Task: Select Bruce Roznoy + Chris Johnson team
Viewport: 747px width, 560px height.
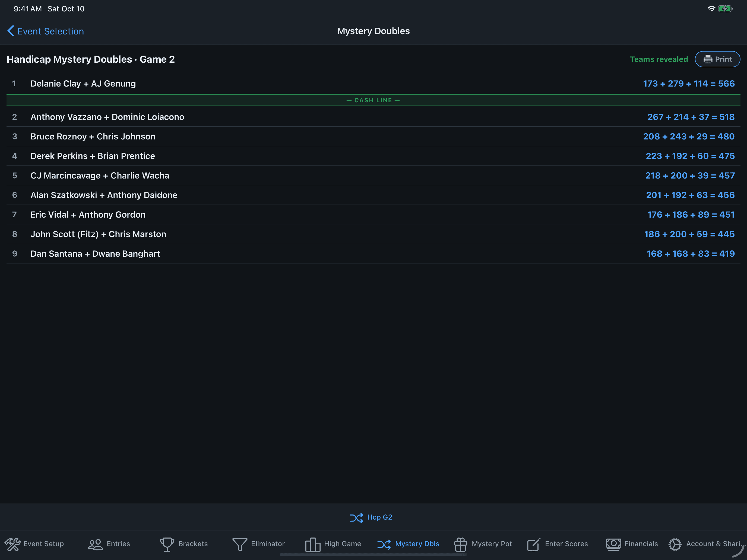Action: click(x=373, y=136)
